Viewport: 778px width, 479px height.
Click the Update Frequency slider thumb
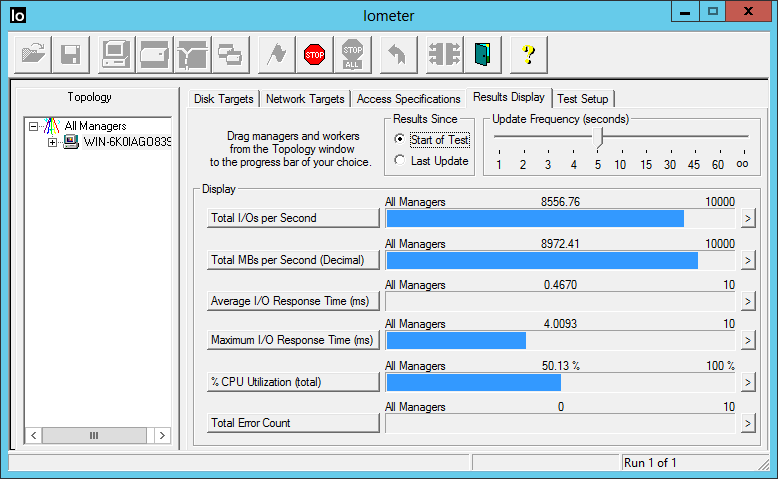click(x=598, y=137)
